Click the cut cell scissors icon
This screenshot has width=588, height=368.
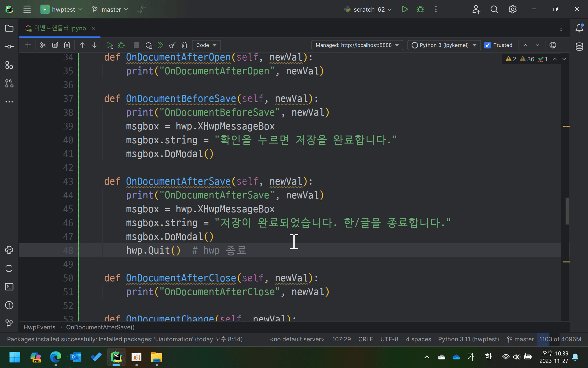(43, 45)
